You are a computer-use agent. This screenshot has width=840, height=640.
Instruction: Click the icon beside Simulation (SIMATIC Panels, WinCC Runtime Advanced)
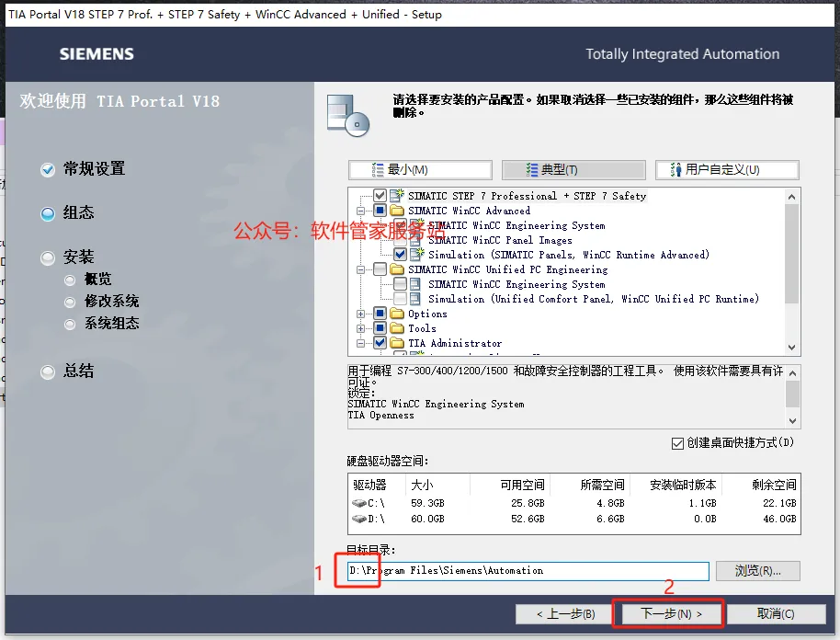[x=416, y=254]
